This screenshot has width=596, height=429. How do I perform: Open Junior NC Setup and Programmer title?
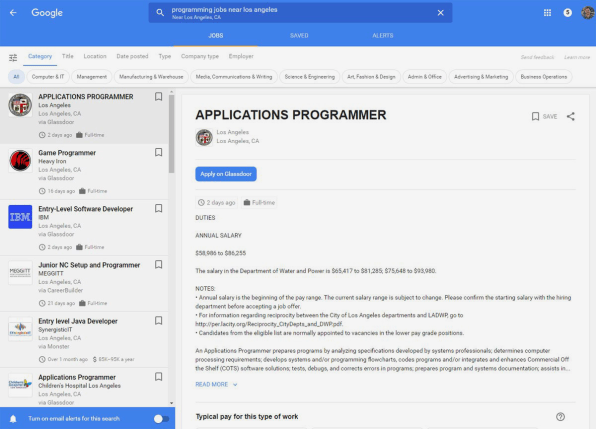click(89, 265)
